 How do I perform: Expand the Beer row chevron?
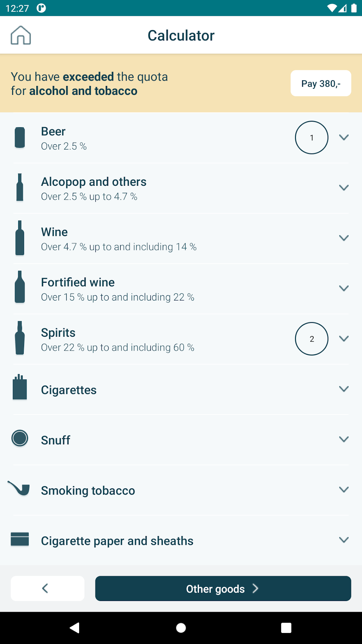click(x=344, y=137)
